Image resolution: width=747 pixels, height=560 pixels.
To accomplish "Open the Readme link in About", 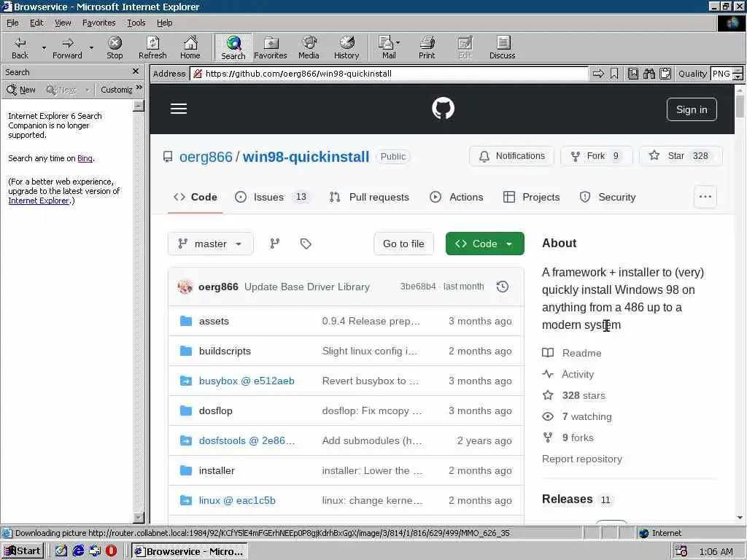I will 581,353.
